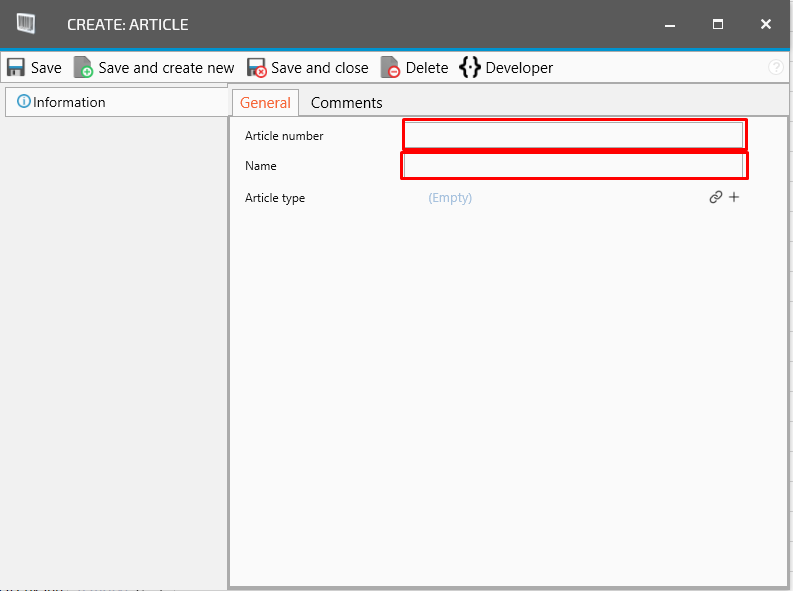The height and width of the screenshot is (591, 793).
Task: Click the red Delete document icon
Action: [390, 68]
